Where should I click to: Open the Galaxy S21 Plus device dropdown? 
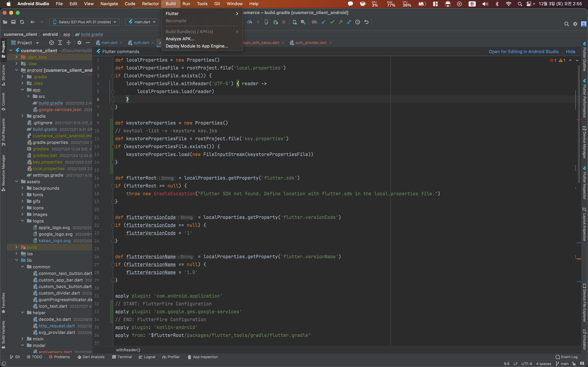point(84,22)
